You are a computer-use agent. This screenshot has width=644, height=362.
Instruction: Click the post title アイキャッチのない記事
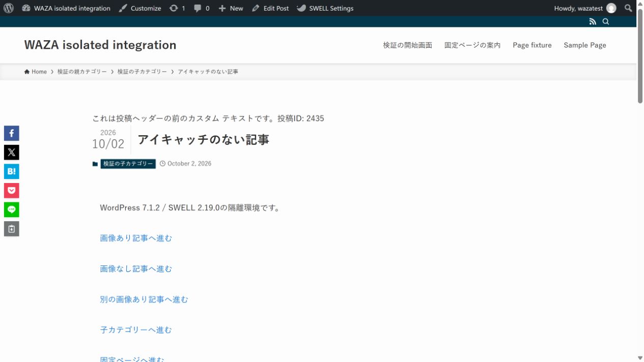[203, 140]
